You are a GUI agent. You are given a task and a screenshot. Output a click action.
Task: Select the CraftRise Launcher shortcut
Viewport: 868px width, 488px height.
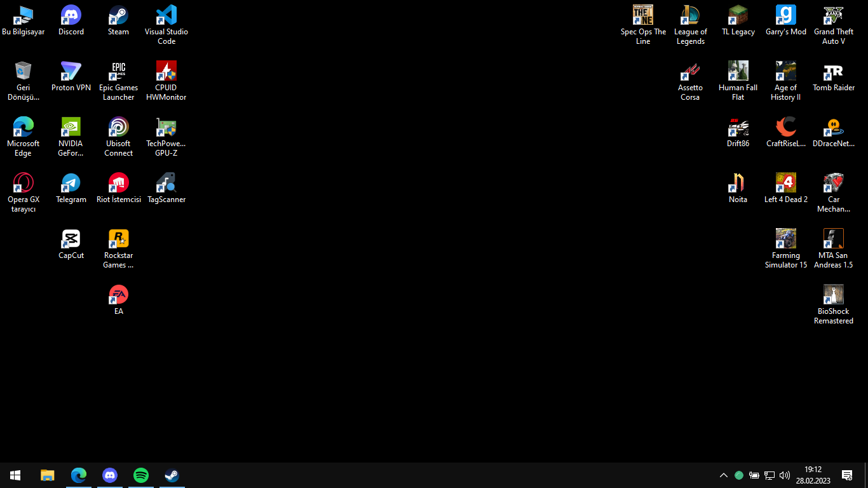pos(786,133)
